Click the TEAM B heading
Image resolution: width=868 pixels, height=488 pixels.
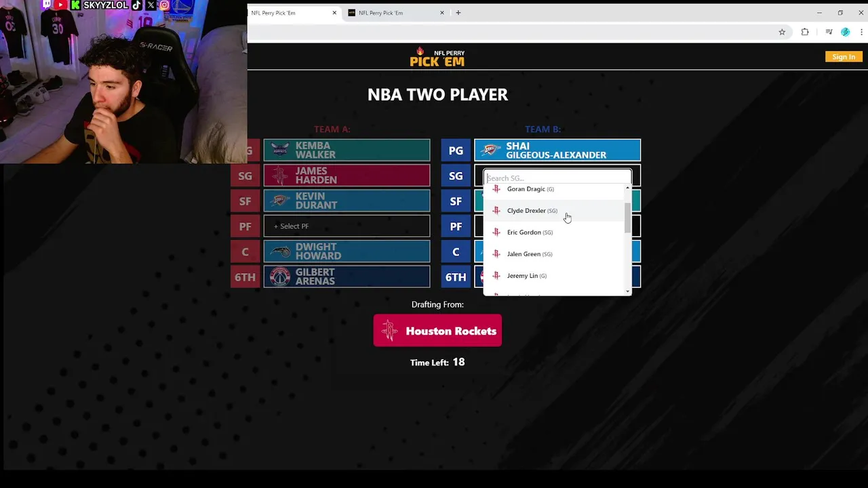click(x=542, y=129)
